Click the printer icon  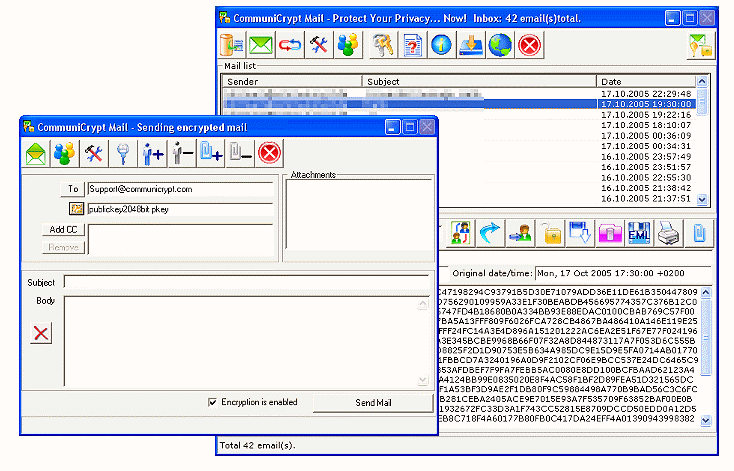(668, 233)
